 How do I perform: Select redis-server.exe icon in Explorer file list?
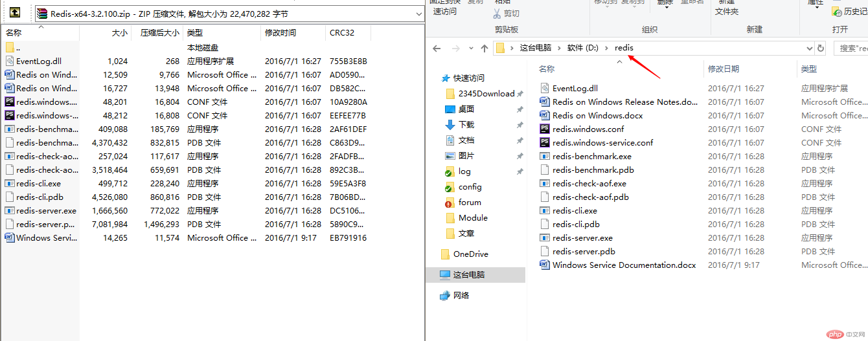click(544, 237)
